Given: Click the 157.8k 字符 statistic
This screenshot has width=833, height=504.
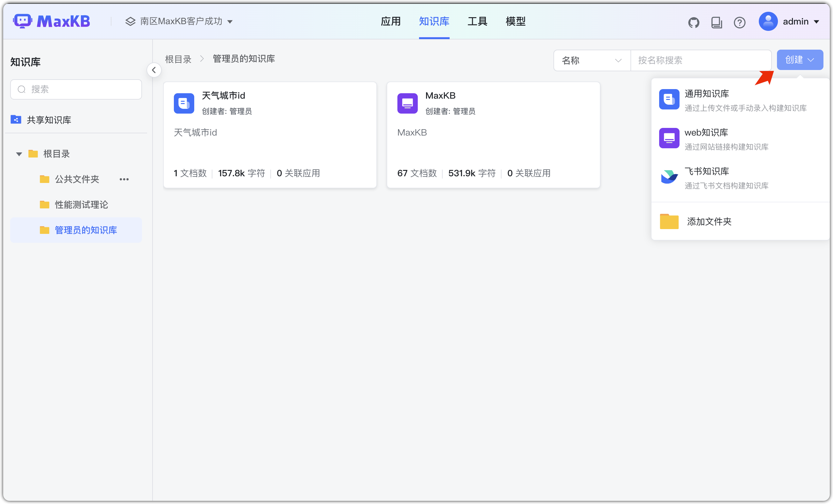Looking at the screenshot, I should pyautogui.click(x=241, y=173).
